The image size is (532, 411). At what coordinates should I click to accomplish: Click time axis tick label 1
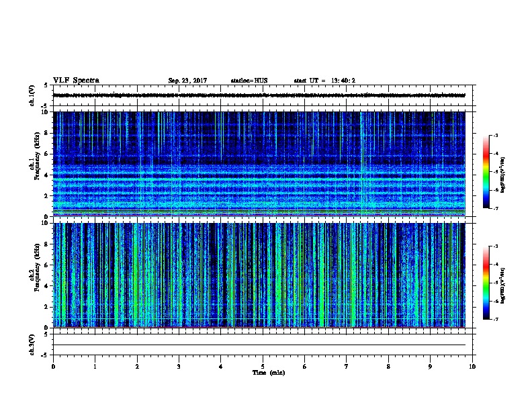95,367
